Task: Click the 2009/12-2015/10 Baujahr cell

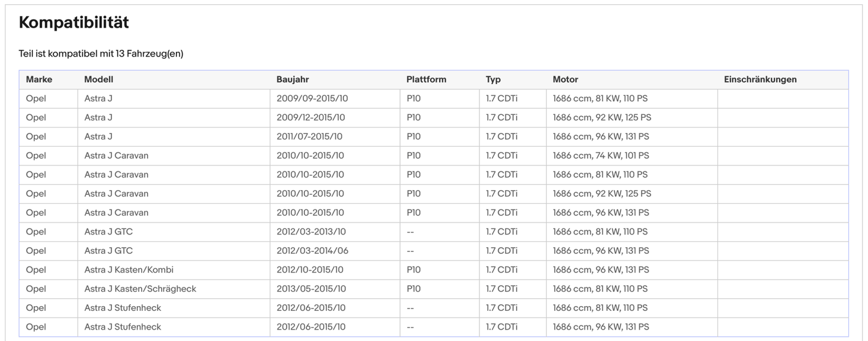Action: coord(311,117)
